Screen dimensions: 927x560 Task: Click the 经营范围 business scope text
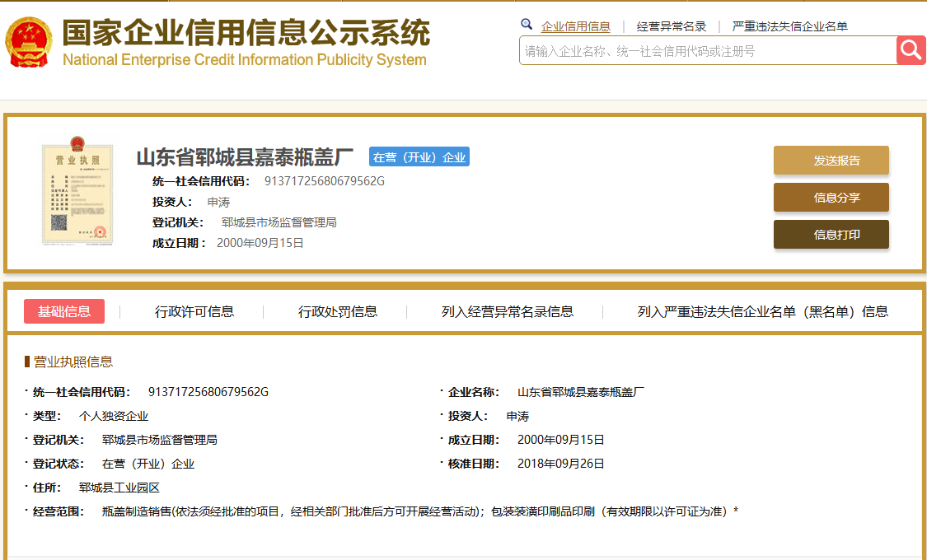coord(419,511)
